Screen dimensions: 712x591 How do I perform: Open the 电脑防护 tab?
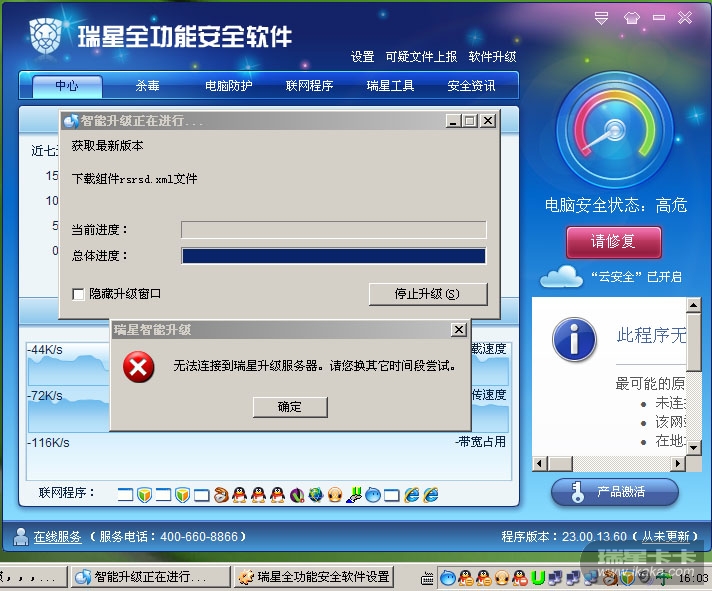[x=228, y=86]
